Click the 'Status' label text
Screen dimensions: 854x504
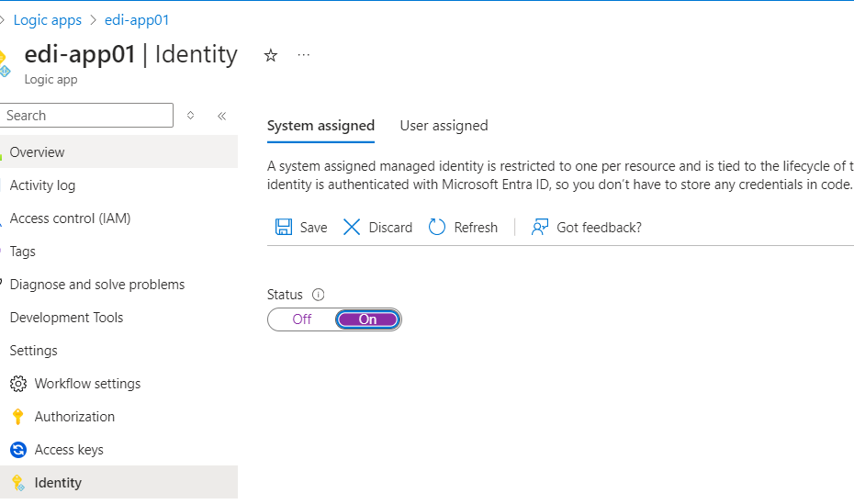285,295
